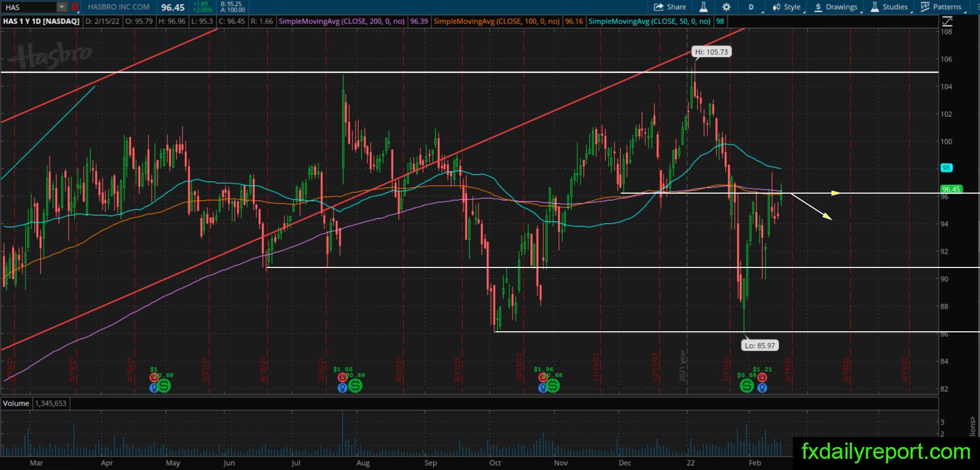Click the Hi: 105.73 price bubble

tap(711, 52)
